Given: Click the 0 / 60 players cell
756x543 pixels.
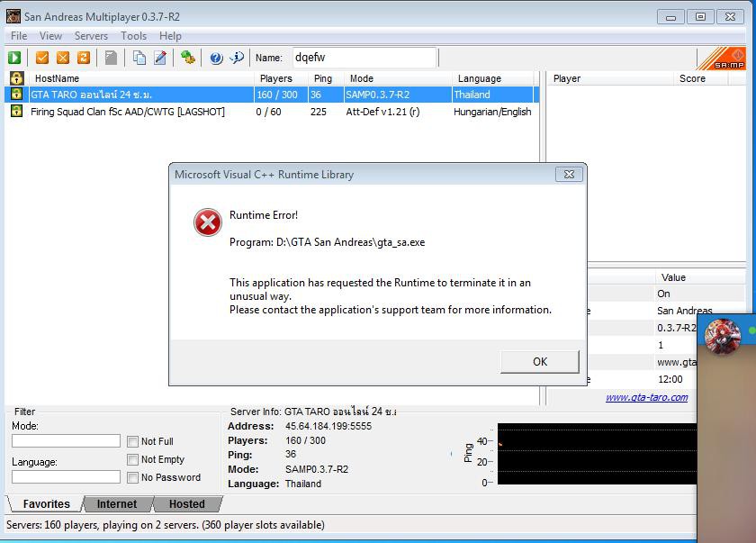Looking at the screenshot, I should tap(268, 112).
